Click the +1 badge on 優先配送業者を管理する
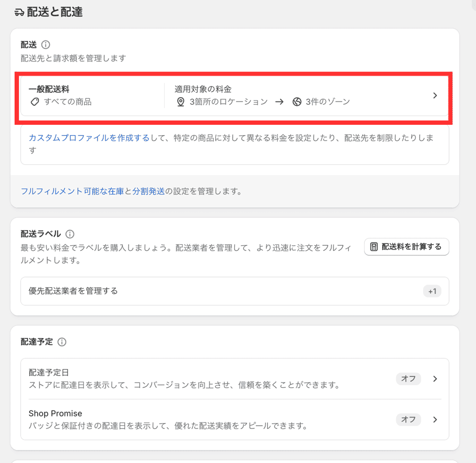 click(x=431, y=291)
